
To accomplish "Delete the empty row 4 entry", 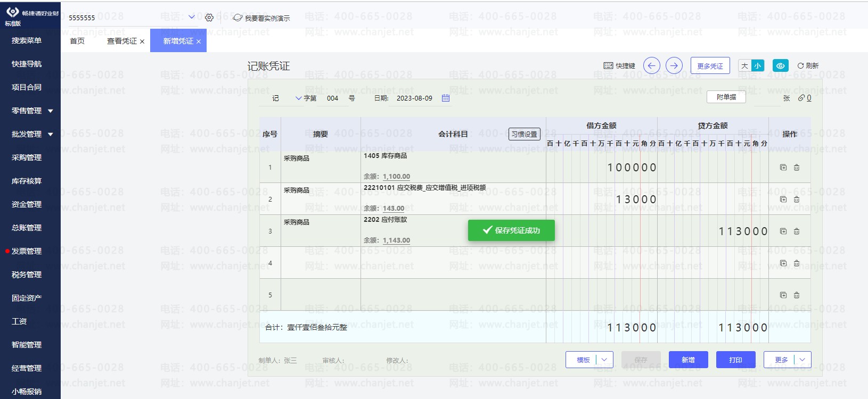I will point(797,263).
